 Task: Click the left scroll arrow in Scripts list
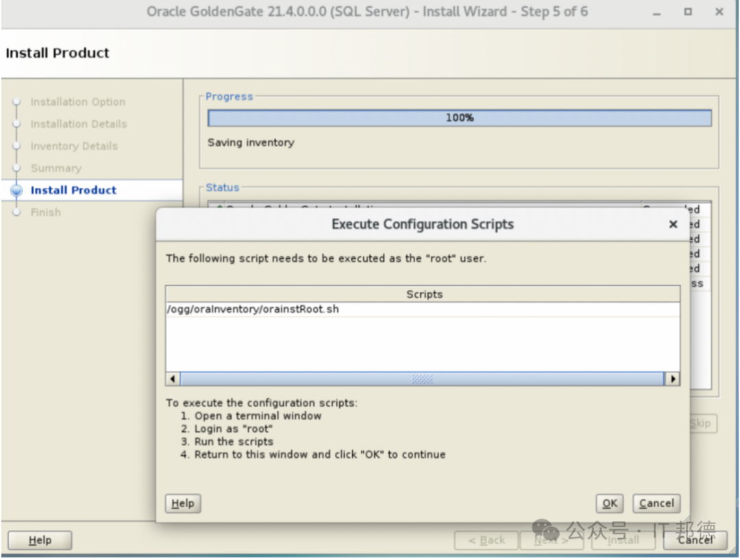173,379
